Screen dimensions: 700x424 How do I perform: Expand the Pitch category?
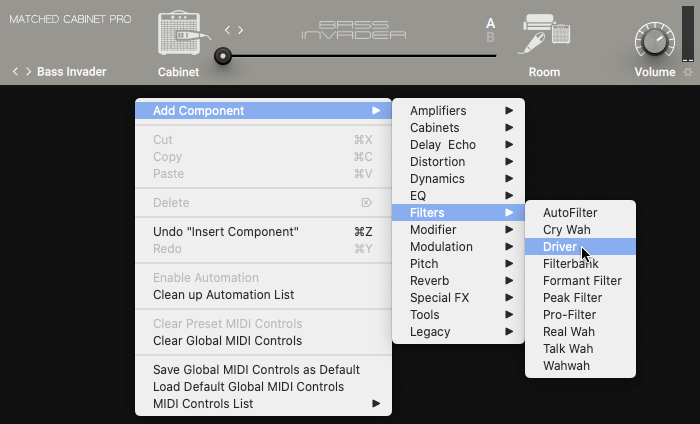tap(458, 263)
